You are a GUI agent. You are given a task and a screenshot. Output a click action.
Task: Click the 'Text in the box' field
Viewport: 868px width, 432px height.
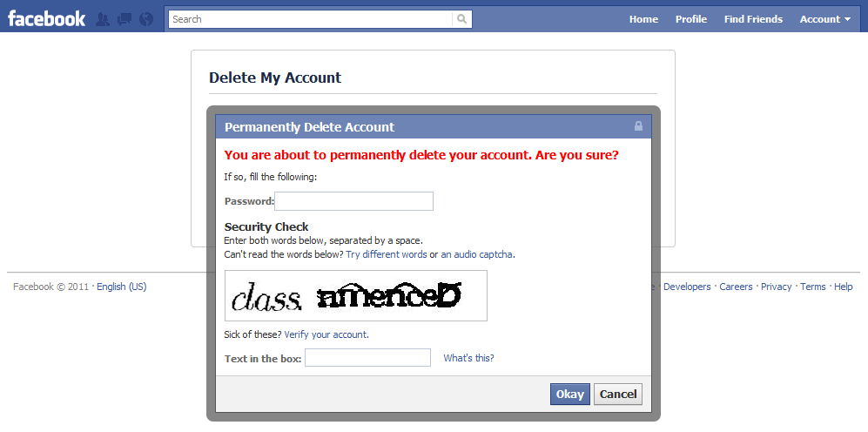tap(367, 358)
